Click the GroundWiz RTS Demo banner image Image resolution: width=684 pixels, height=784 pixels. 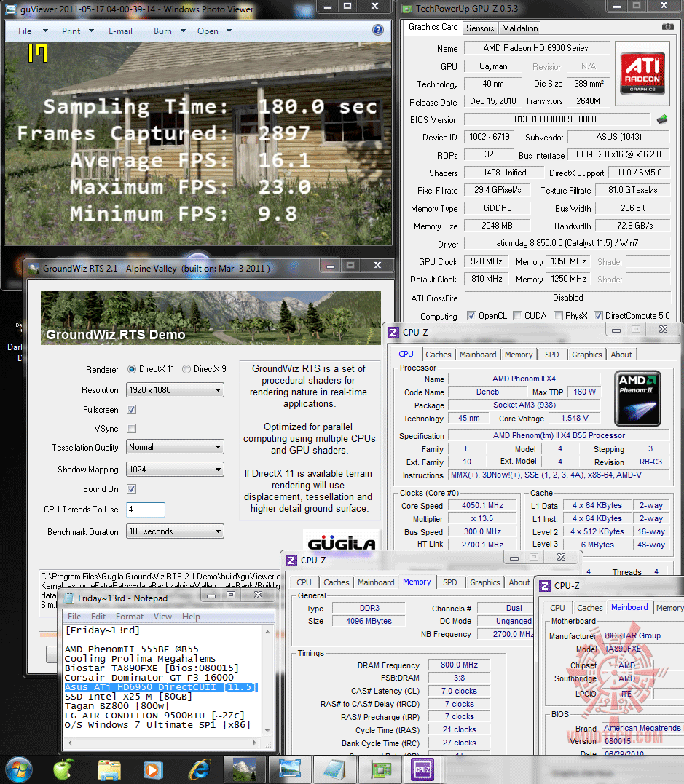(211, 318)
